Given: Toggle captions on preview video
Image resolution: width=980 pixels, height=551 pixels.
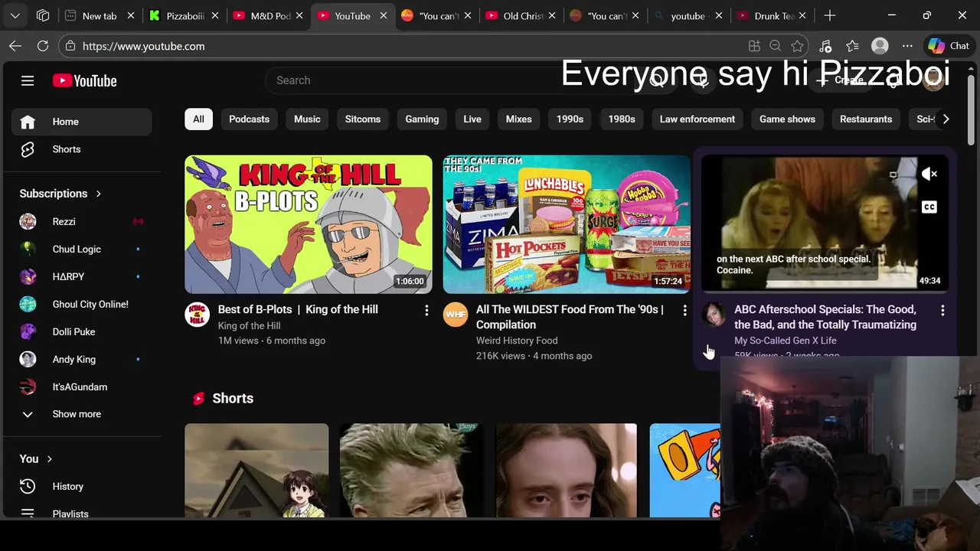Looking at the screenshot, I should pos(929,207).
